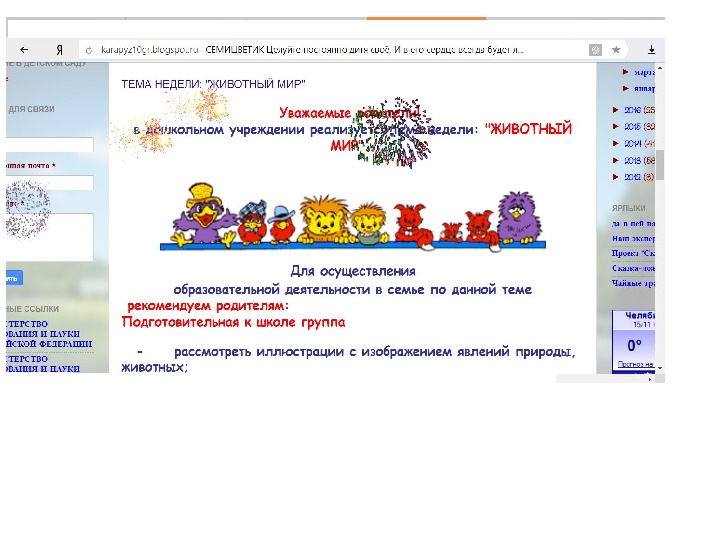Click the page vertical scrollbar thumb

tap(660, 165)
